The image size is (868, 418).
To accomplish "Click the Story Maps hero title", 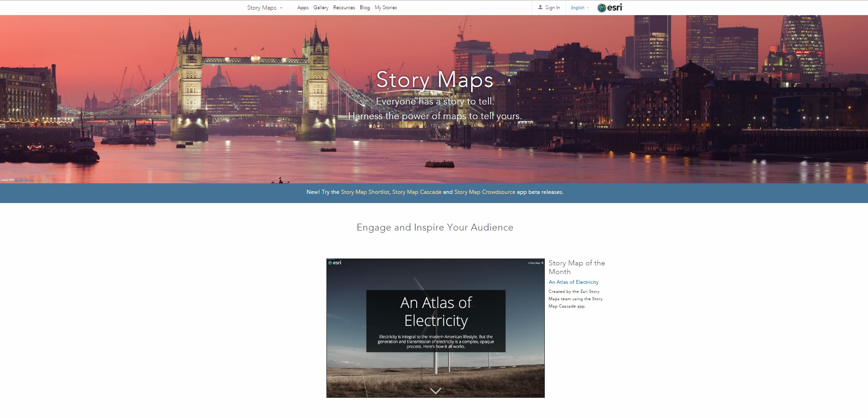I will pyautogui.click(x=434, y=80).
